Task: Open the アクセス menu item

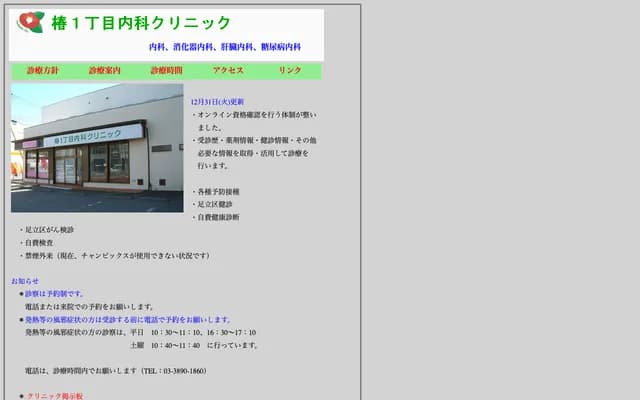Action: tap(228, 70)
